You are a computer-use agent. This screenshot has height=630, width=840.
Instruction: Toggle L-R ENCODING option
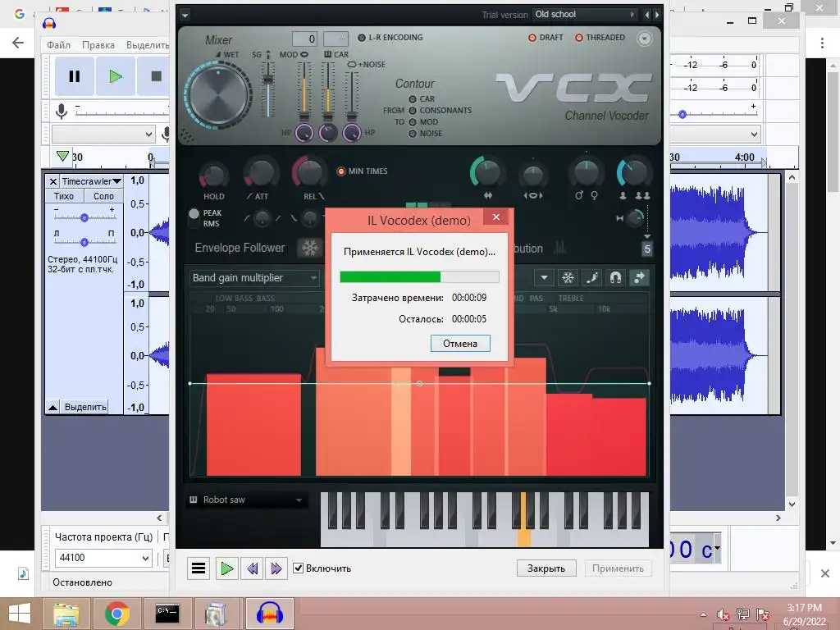(390, 38)
